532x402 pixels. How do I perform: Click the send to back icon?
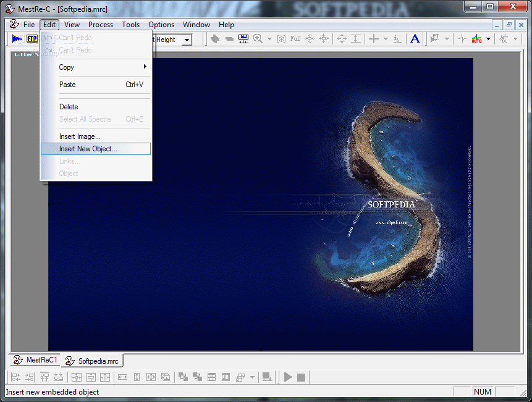tap(197, 377)
